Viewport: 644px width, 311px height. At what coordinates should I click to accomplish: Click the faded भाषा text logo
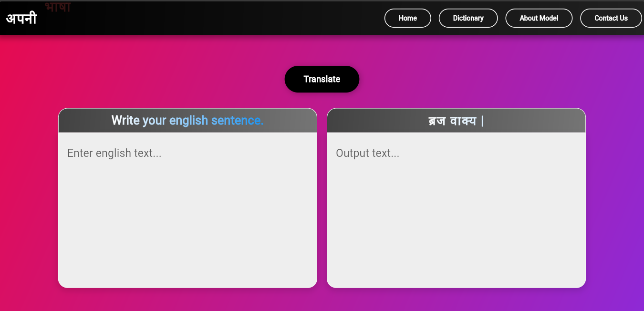(x=58, y=7)
